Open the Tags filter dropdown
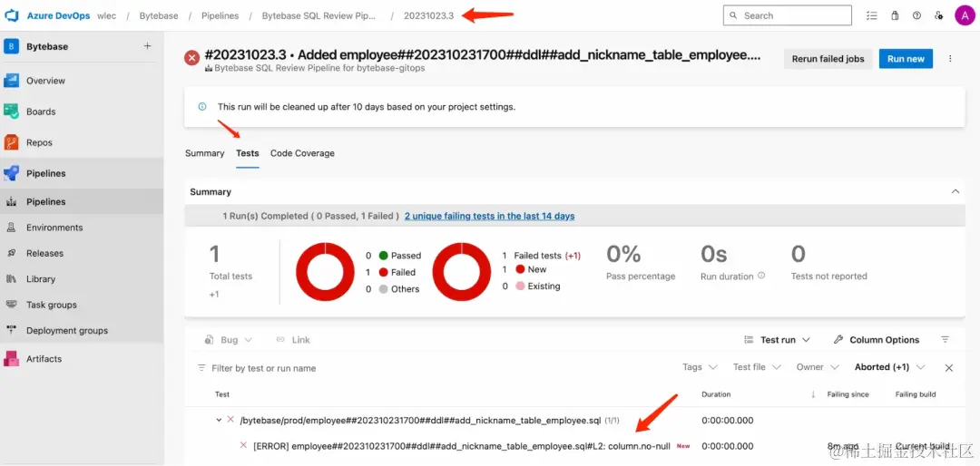The image size is (980, 466). [x=700, y=367]
